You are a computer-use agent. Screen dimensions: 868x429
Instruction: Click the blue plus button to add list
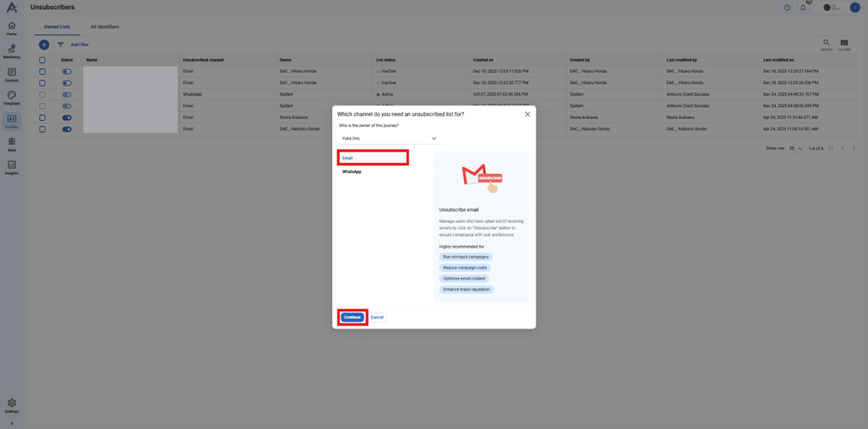point(44,45)
